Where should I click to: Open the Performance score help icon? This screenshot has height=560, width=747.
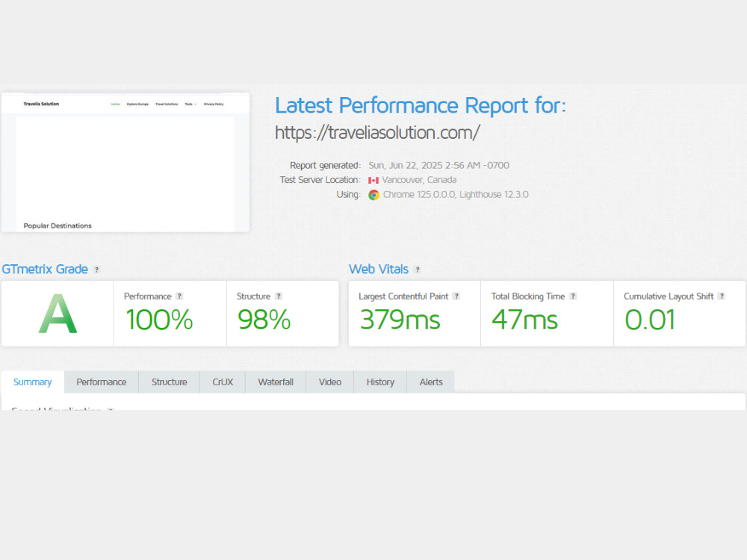[x=179, y=296]
